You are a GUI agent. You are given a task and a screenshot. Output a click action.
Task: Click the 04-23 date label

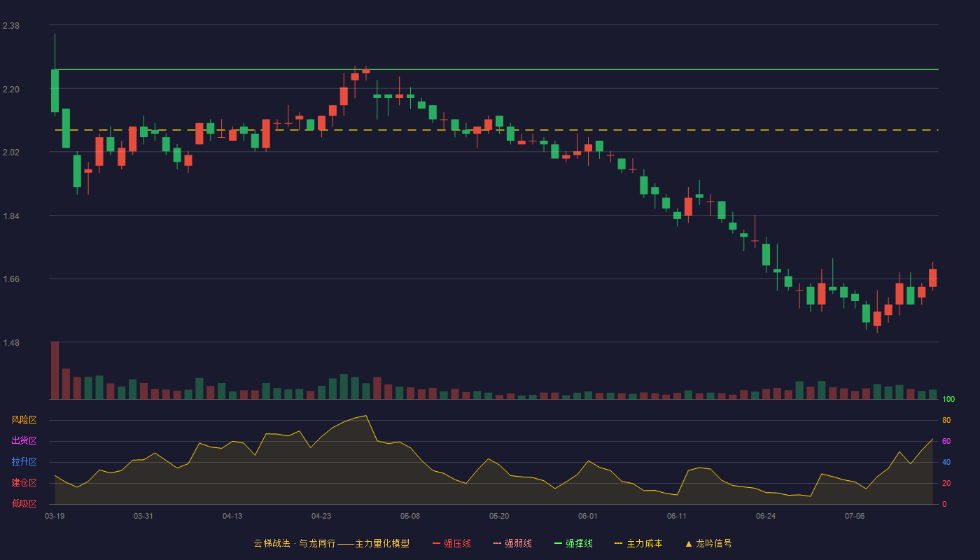(321, 516)
